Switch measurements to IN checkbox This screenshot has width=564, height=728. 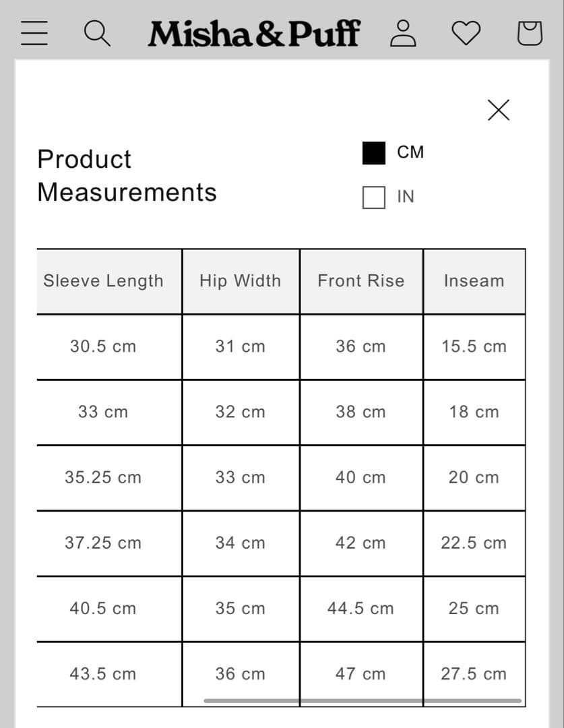click(374, 198)
